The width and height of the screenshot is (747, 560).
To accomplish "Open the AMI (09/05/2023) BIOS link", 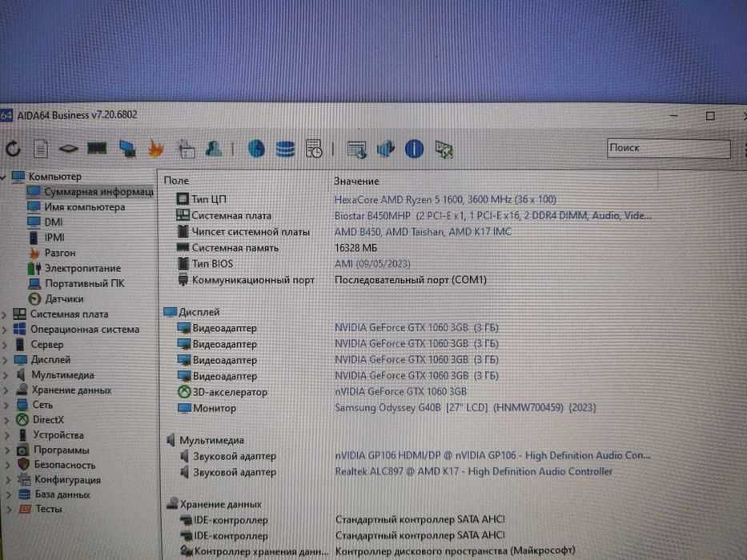I will (372, 264).
